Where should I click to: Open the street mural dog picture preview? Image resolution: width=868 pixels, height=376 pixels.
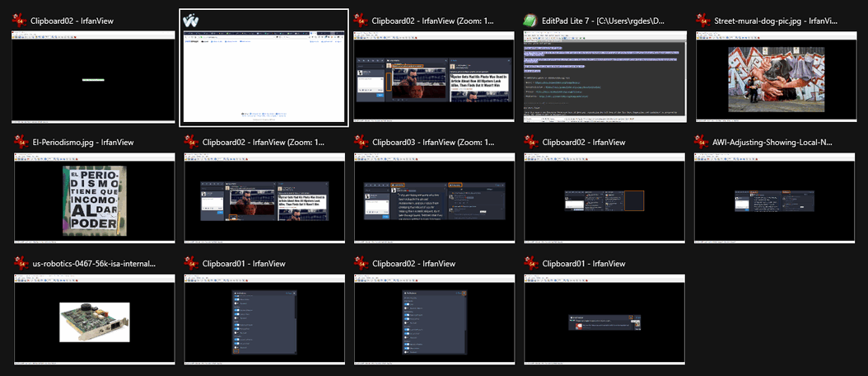coord(775,77)
